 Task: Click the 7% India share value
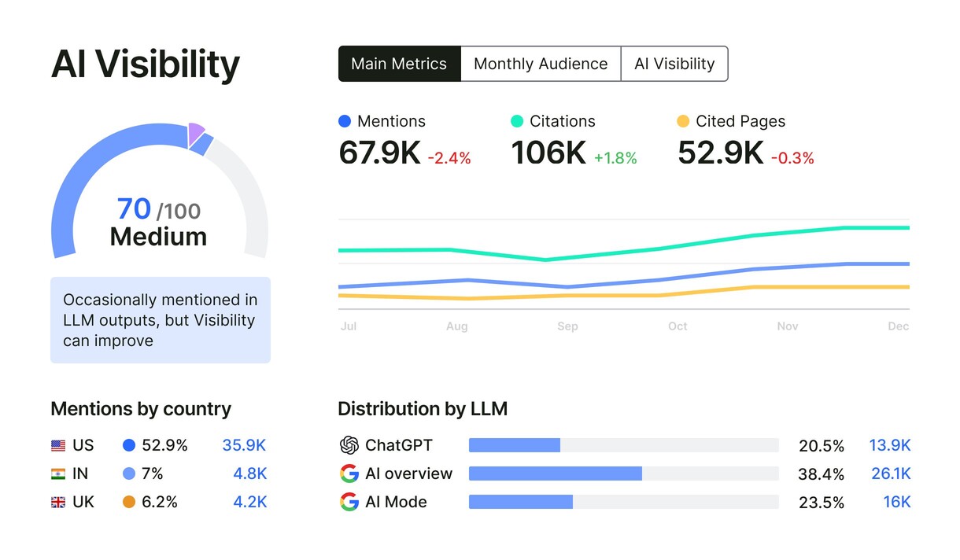(x=153, y=473)
